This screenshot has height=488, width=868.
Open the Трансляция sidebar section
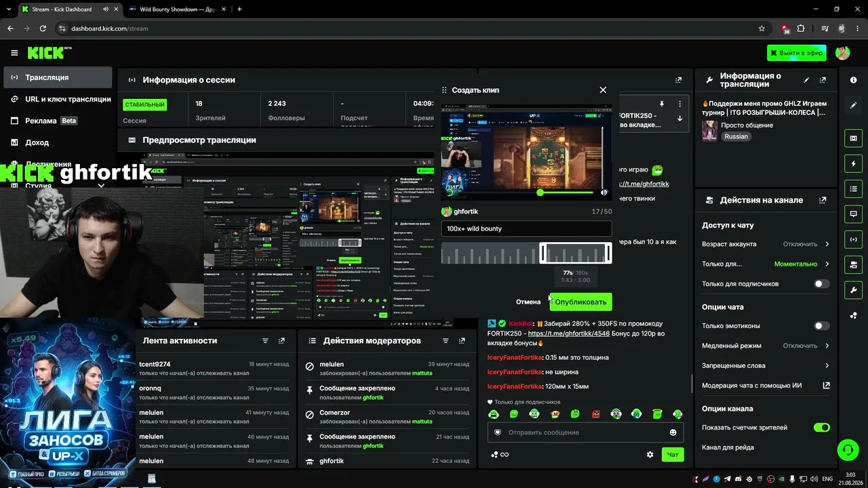(58, 77)
